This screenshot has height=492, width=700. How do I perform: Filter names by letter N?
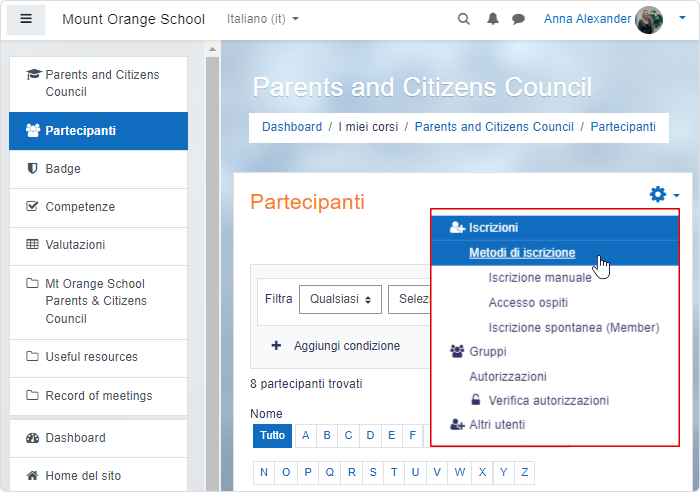(264, 472)
